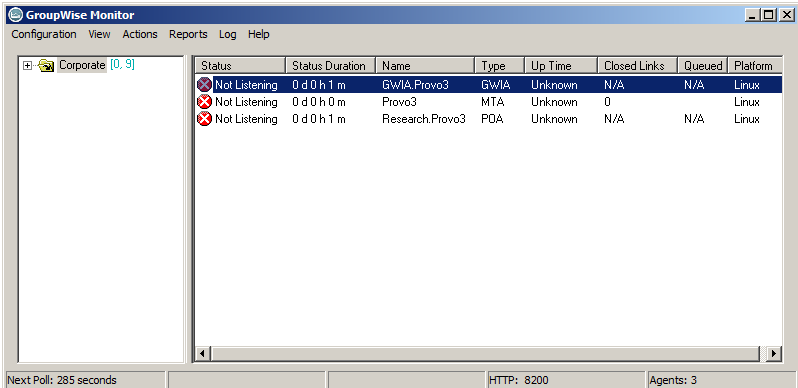
Task: Click the MTA type cell
Action: 493,102
